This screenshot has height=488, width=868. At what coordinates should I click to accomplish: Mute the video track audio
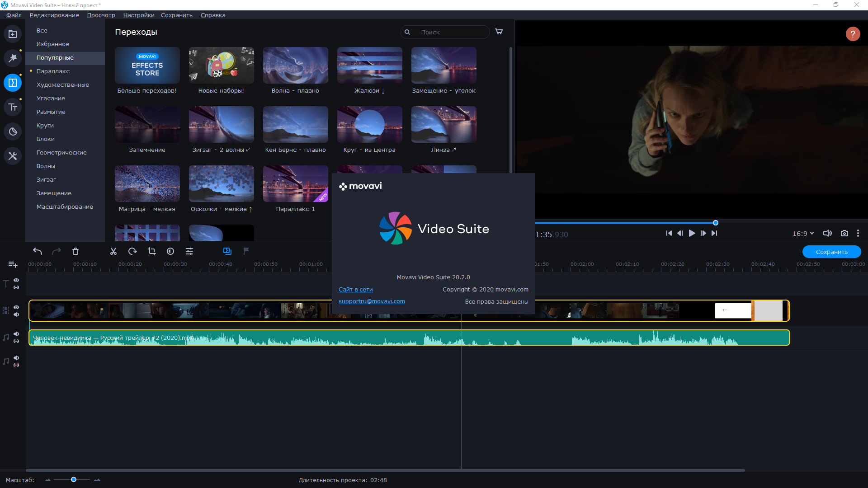click(16, 314)
